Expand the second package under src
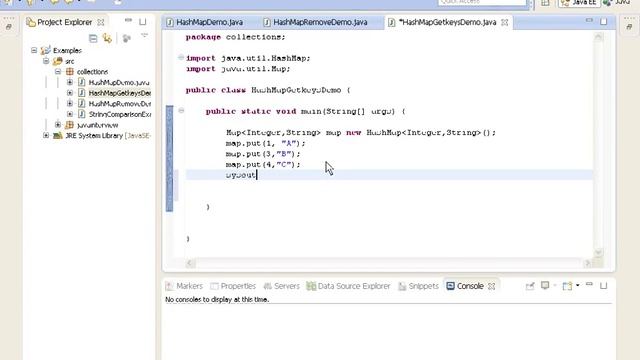Image resolution: width=640 pixels, height=360 pixels. coord(58,124)
